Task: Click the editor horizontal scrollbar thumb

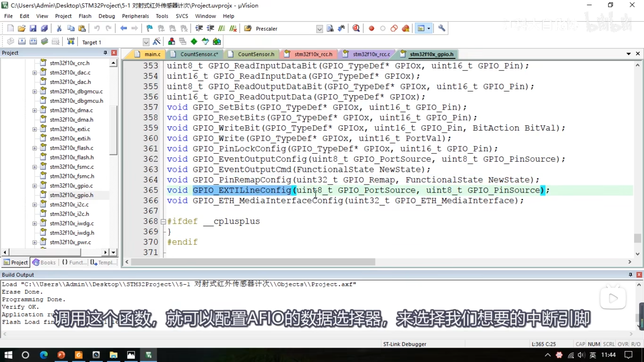Action: coord(253,262)
